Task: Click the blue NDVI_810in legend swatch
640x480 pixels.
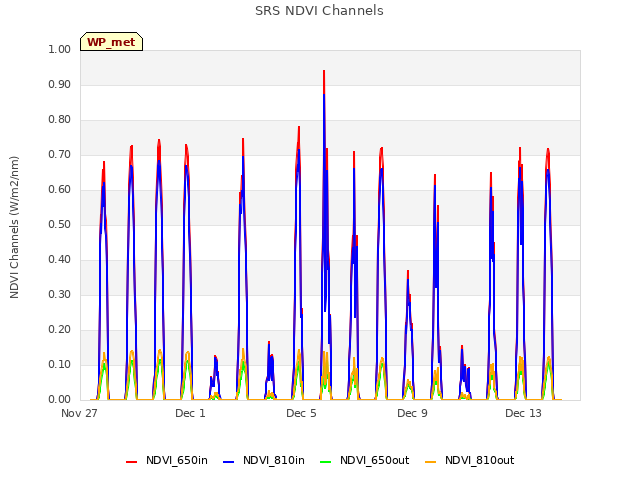Action: click(229, 462)
